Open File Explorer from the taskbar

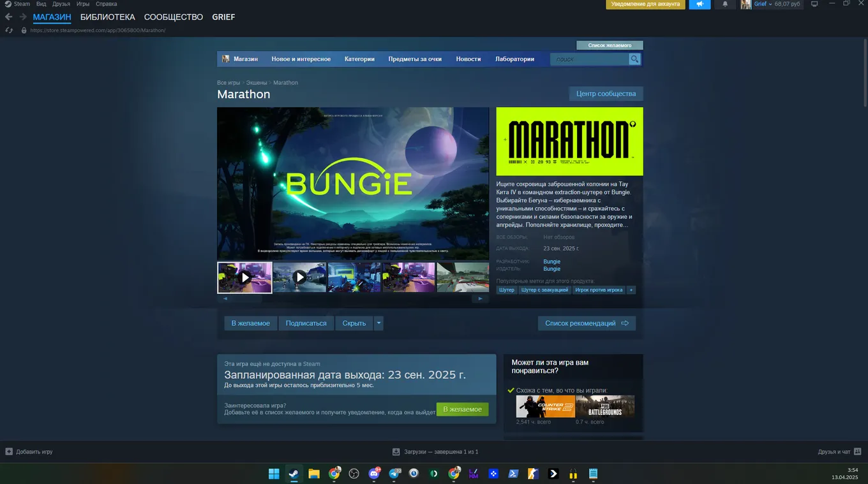pyautogui.click(x=314, y=474)
